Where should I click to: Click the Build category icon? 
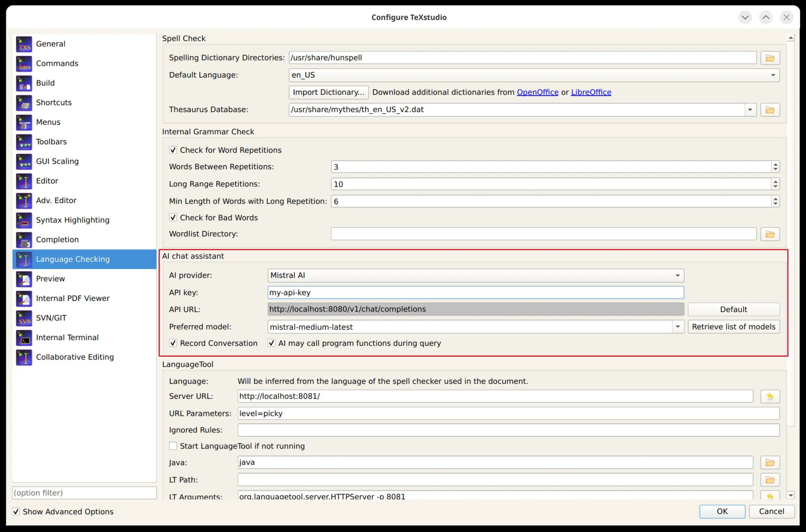pos(24,83)
